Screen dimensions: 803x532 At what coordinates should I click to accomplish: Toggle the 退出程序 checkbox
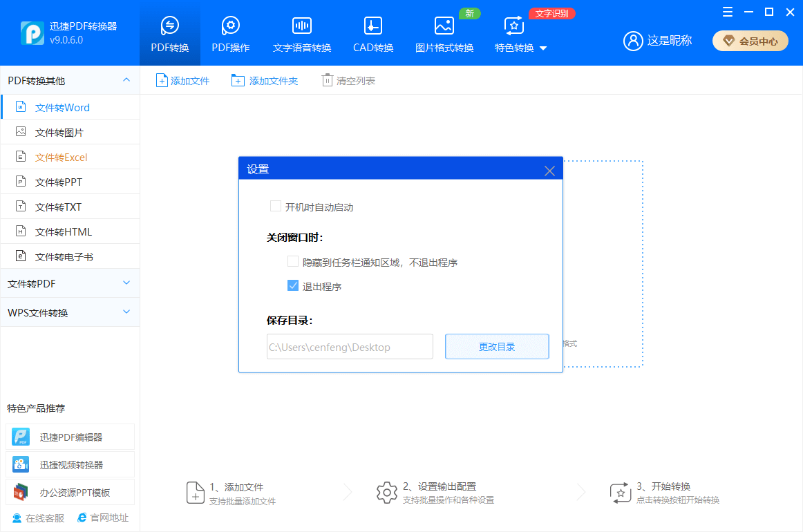click(293, 286)
